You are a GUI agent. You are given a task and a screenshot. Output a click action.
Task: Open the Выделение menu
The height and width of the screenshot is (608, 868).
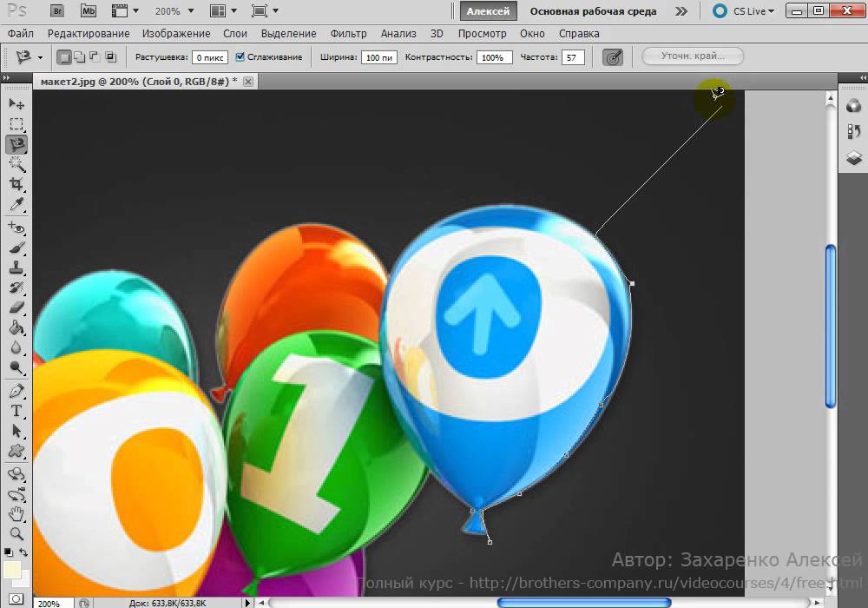tap(288, 34)
